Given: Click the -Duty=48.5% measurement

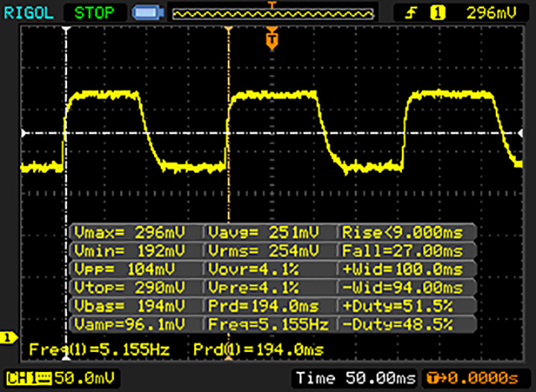Looking at the screenshot, I should pyautogui.click(x=398, y=324).
